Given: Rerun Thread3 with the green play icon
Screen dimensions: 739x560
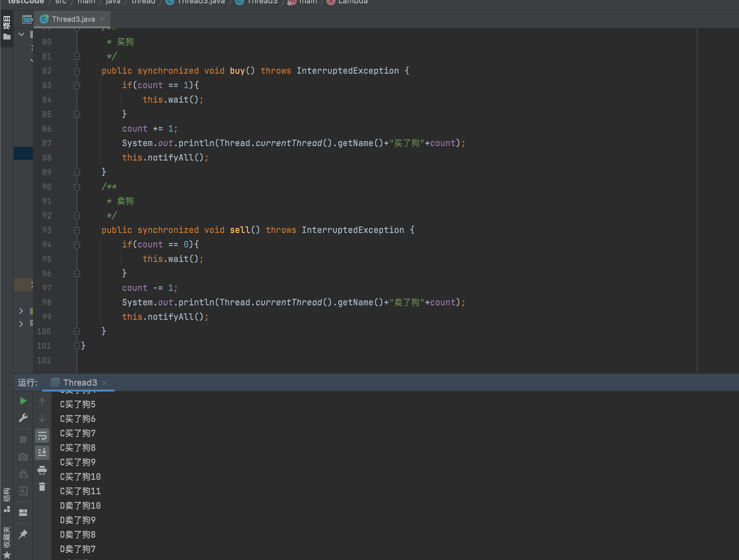Looking at the screenshot, I should (x=23, y=401).
